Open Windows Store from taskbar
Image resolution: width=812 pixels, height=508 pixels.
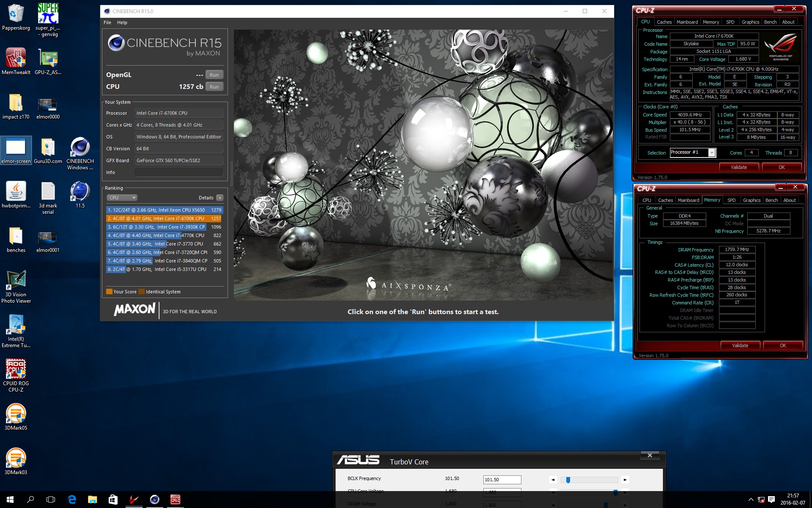(x=113, y=500)
